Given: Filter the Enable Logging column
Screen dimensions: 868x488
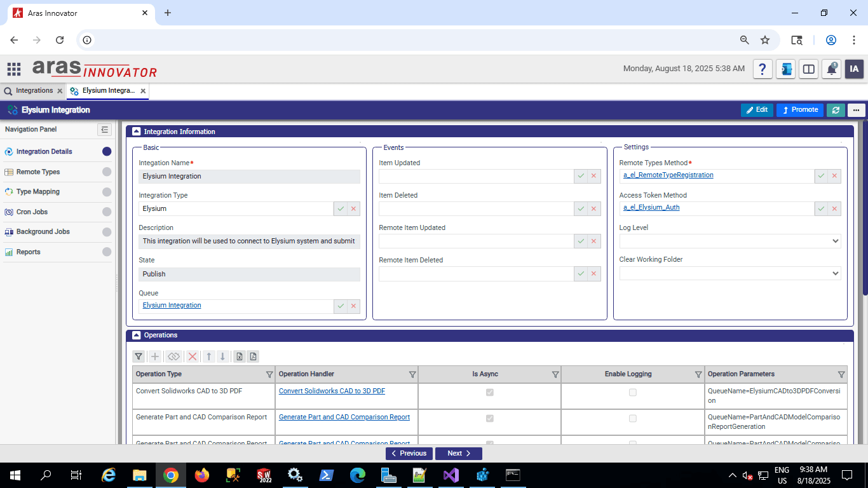Looking at the screenshot, I should pos(698,374).
